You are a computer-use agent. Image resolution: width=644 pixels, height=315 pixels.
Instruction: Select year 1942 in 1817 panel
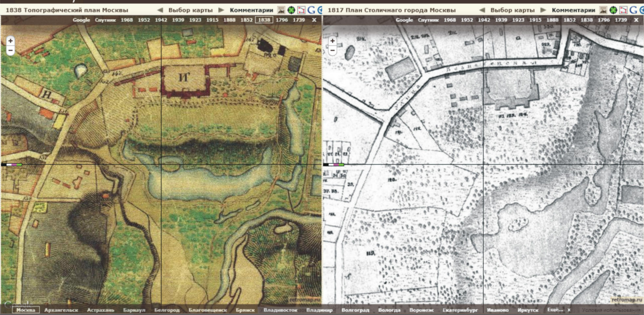tap(484, 20)
